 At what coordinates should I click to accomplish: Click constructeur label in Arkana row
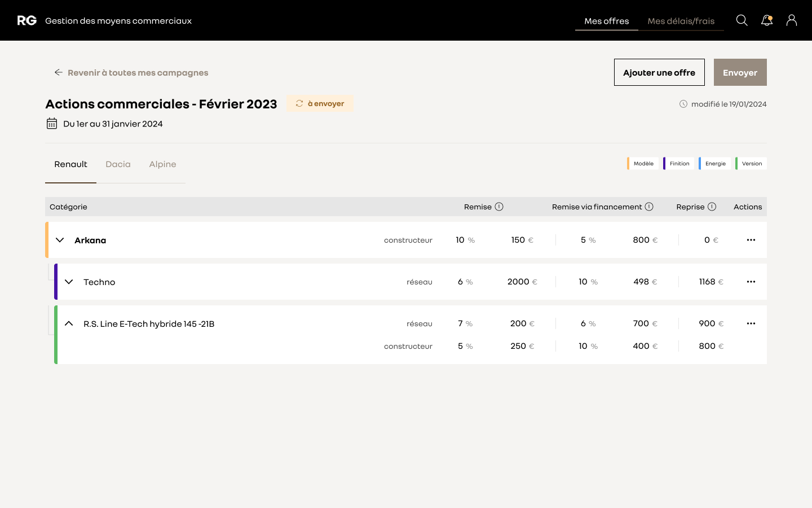408,240
